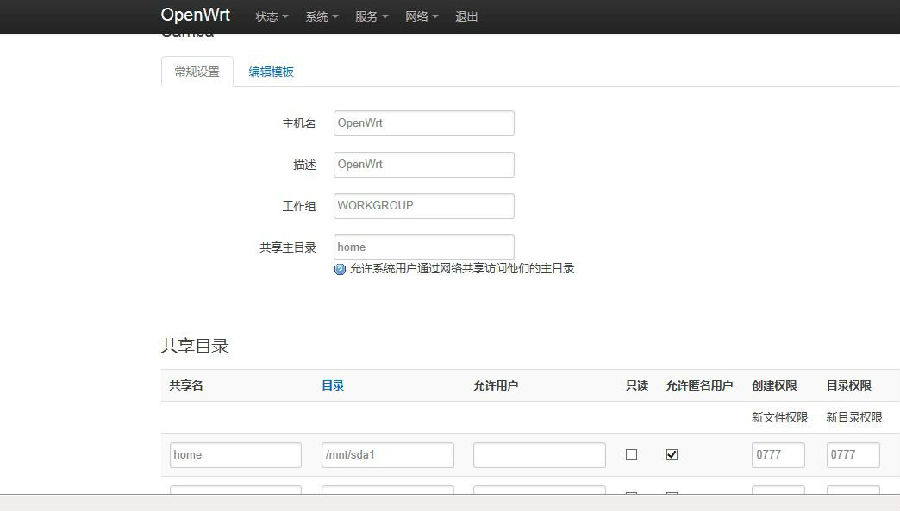This screenshot has width=900, height=511.
Task: Uncheck 允许匿名用户 for home share
Action: [672, 455]
